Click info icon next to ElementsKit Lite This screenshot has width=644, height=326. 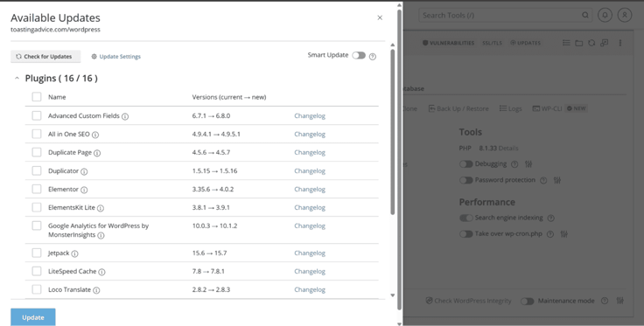[x=101, y=208]
